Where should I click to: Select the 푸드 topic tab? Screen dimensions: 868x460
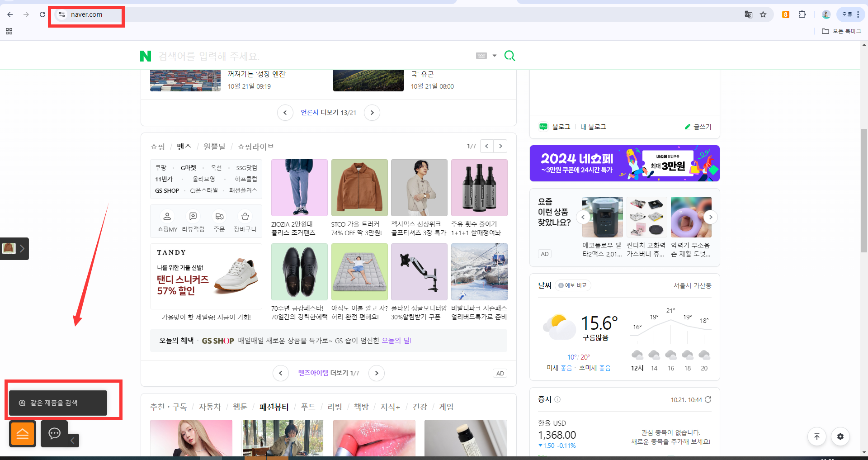308,407
